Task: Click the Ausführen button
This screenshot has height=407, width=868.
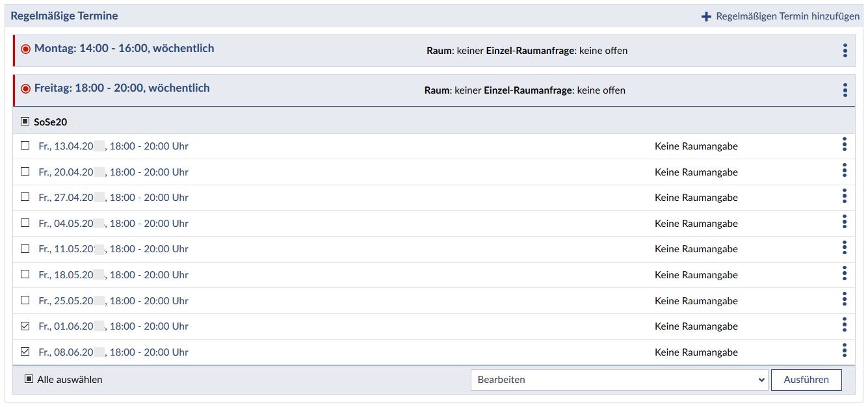Action: (806, 380)
